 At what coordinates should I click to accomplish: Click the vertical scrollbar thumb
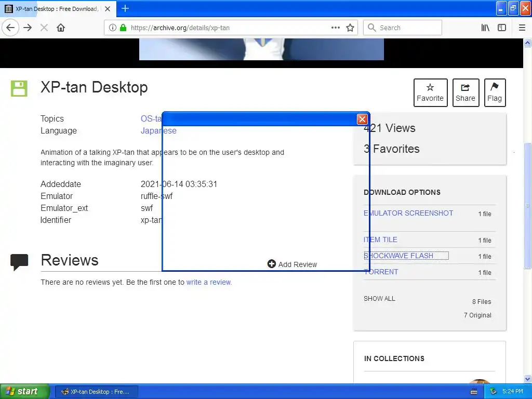click(527, 206)
